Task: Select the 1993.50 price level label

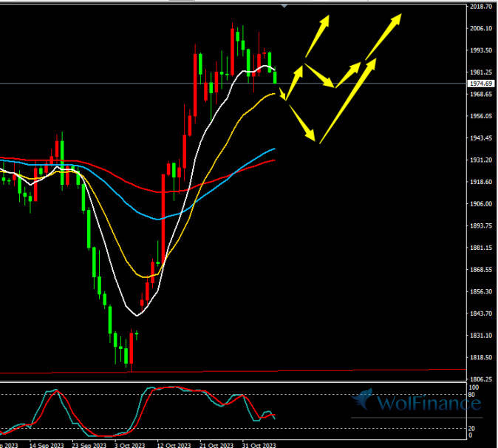Action: (481, 50)
